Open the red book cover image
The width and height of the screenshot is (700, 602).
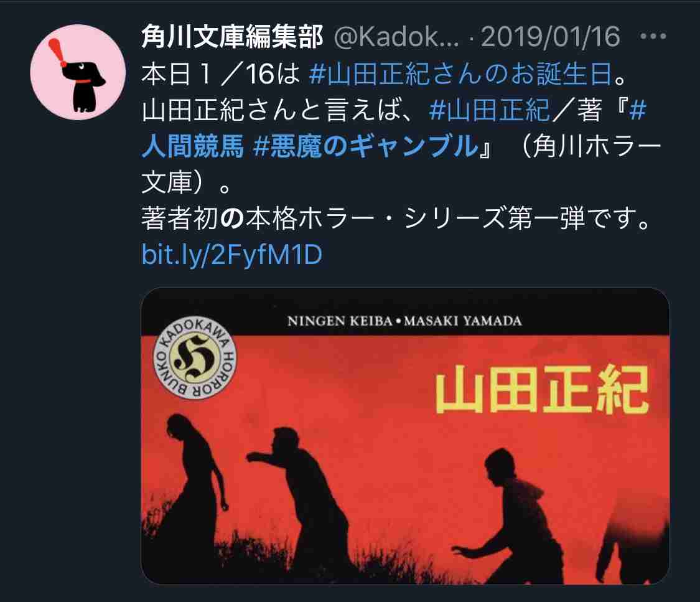[405, 436]
